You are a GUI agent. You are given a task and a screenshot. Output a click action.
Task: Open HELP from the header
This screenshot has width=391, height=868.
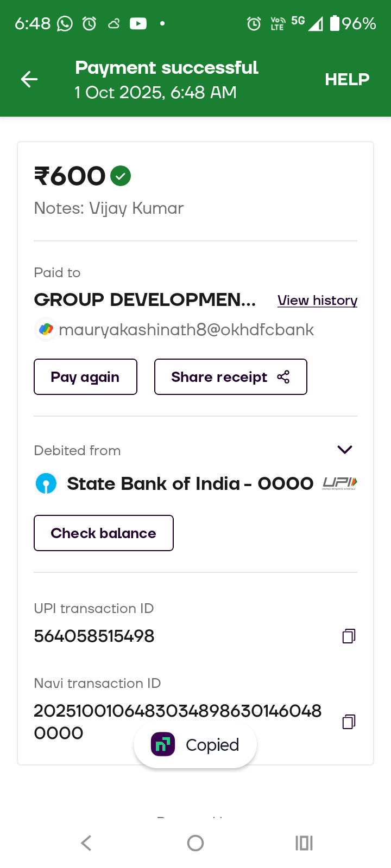point(347,79)
